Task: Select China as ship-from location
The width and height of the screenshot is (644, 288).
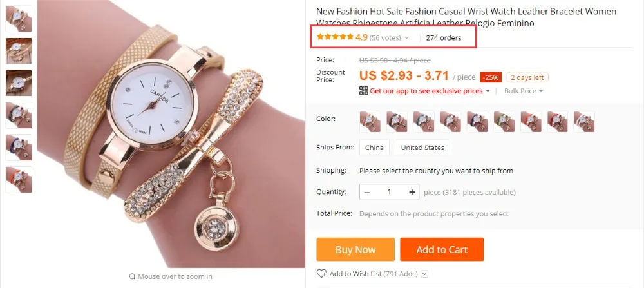Action: [374, 148]
